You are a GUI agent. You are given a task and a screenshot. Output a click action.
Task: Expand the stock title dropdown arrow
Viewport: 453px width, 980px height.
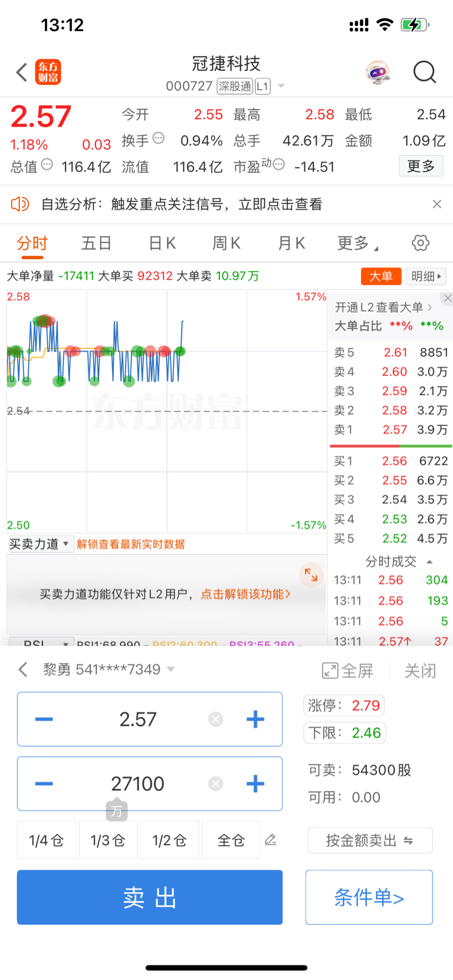pos(281,87)
